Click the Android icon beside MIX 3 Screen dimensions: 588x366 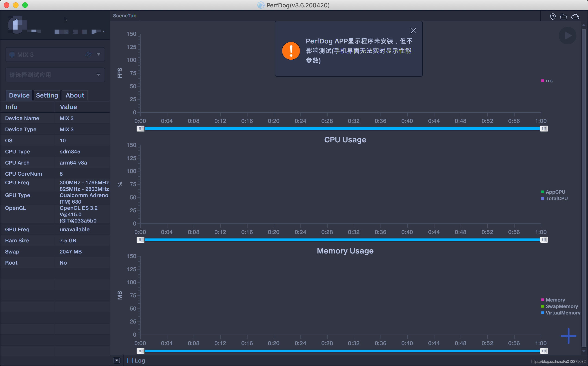(12, 55)
